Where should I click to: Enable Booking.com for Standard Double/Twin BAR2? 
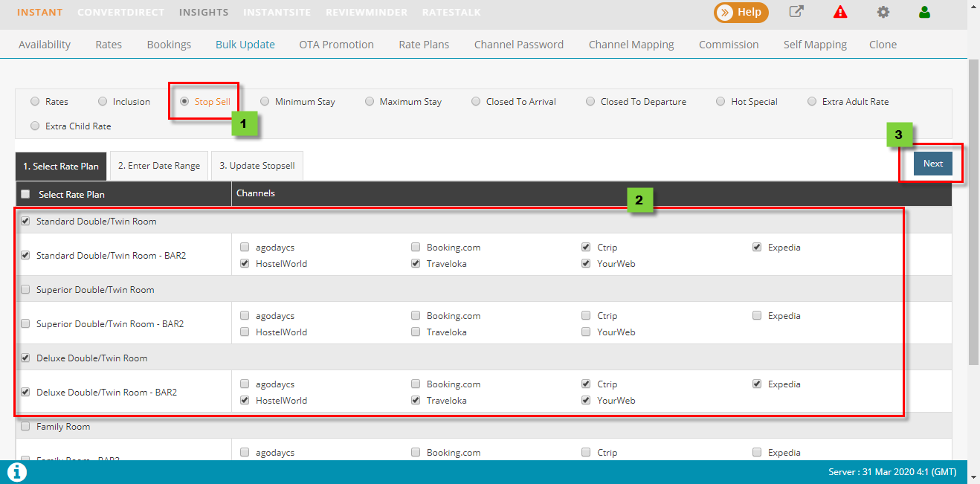click(x=416, y=248)
